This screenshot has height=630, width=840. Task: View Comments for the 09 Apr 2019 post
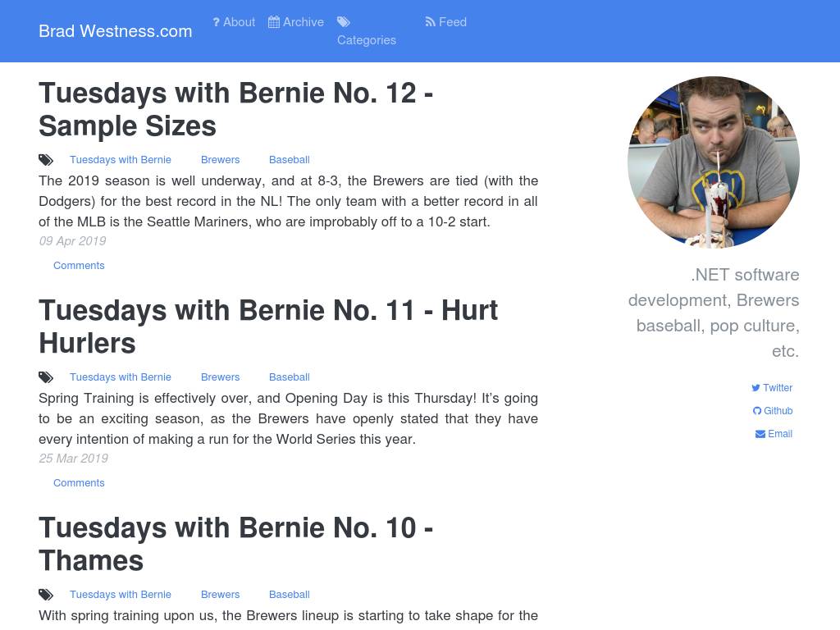pos(79,266)
